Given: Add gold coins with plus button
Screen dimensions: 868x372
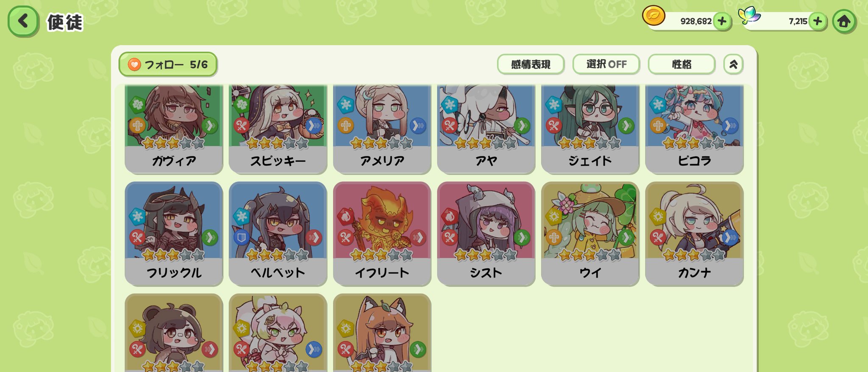Looking at the screenshot, I should (722, 21).
